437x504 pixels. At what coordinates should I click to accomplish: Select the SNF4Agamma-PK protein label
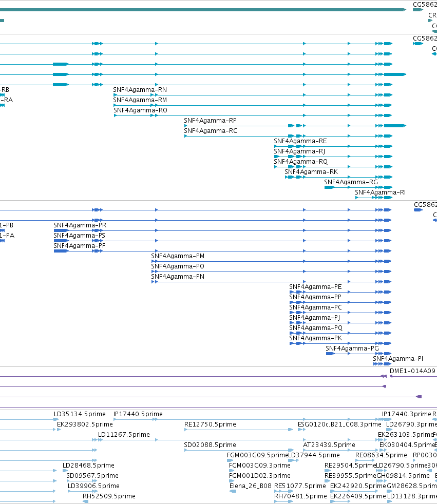click(315, 338)
